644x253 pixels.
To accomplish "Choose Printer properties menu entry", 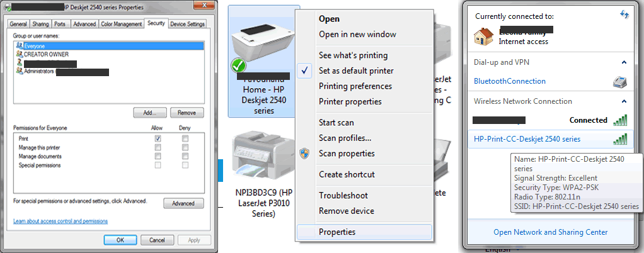I will click(364, 102).
